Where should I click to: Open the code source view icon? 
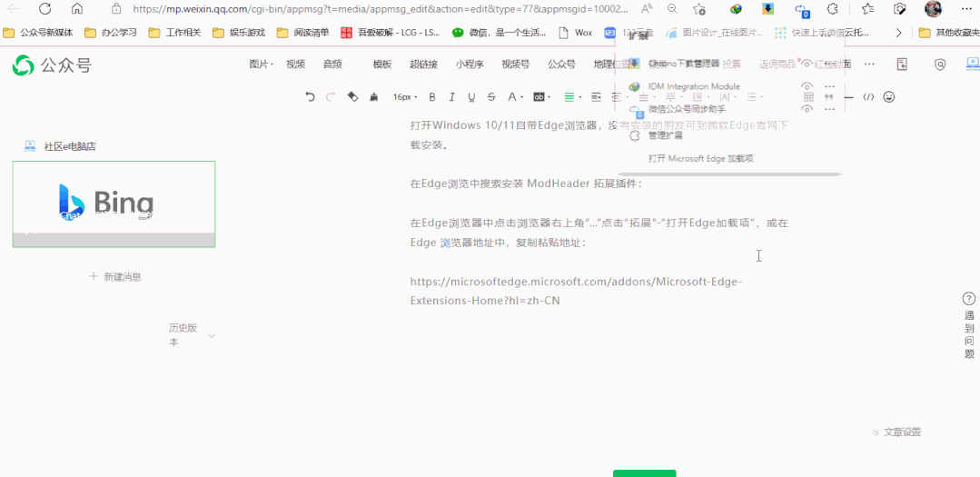pos(868,97)
